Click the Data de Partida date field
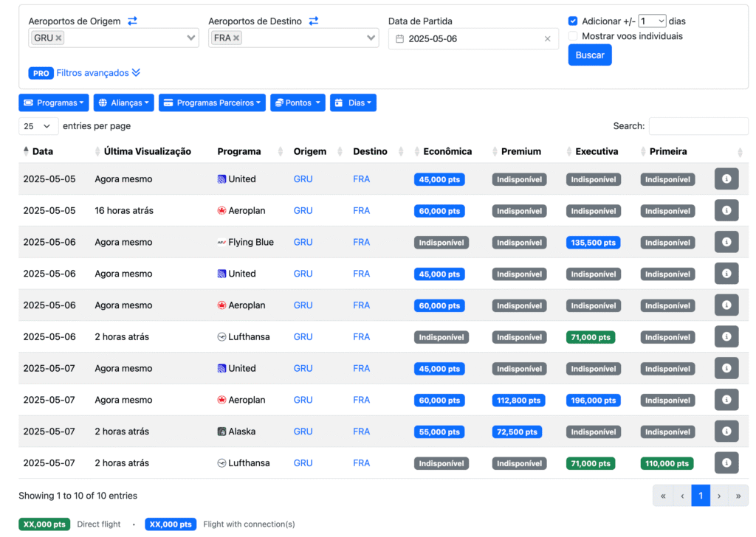Viewport: 756px width, 537px height. coord(473,39)
